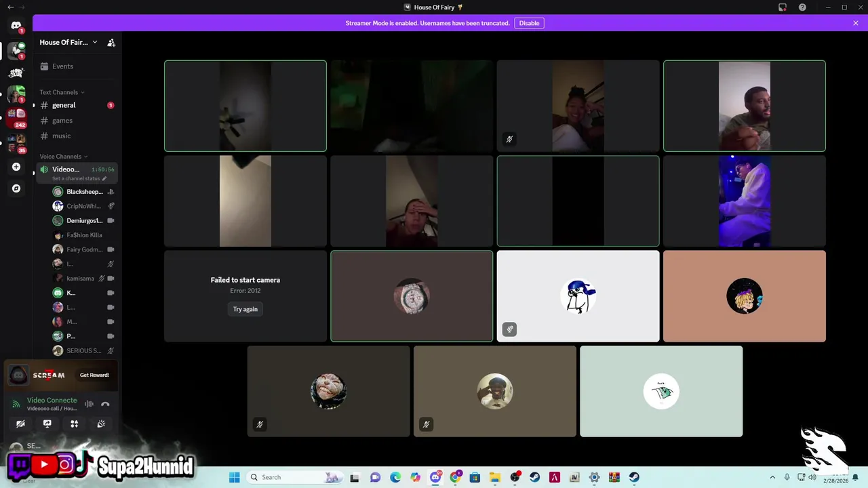Select Fairy Godm participant in voice list
The width and height of the screenshot is (868, 488).
[83, 249]
